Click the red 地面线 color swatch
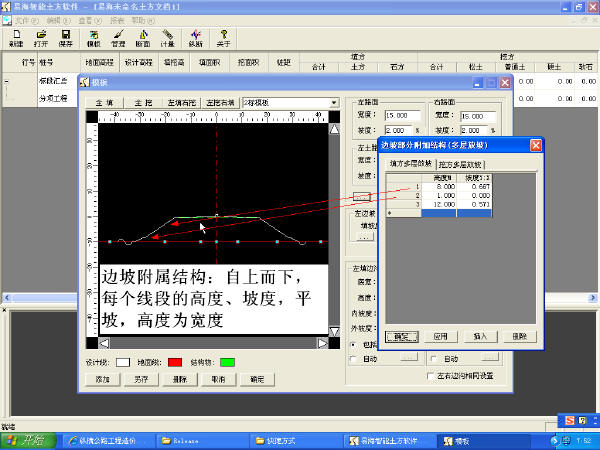This screenshot has width=600, height=450. pos(175,362)
